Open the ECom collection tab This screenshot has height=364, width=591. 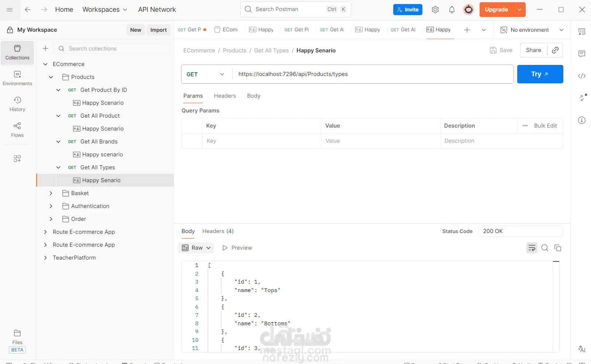pos(226,30)
